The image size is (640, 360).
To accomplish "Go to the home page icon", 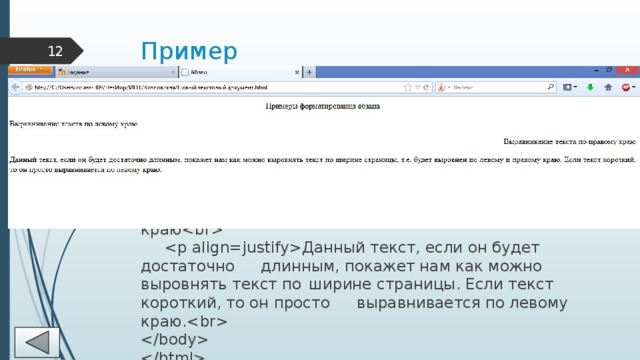I will [x=608, y=87].
